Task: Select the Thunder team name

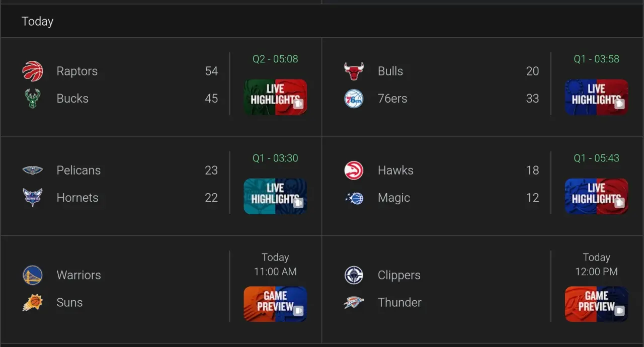Action: 399,302
